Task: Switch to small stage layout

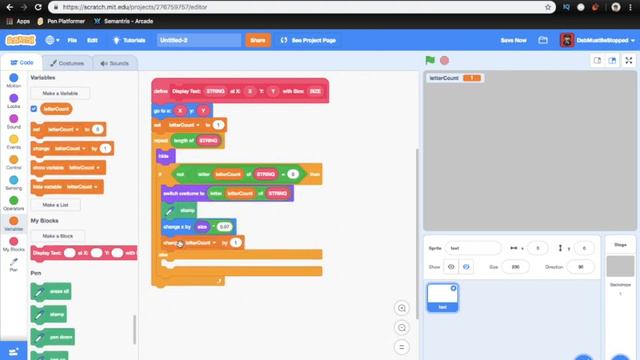Action: click(597, 60)
